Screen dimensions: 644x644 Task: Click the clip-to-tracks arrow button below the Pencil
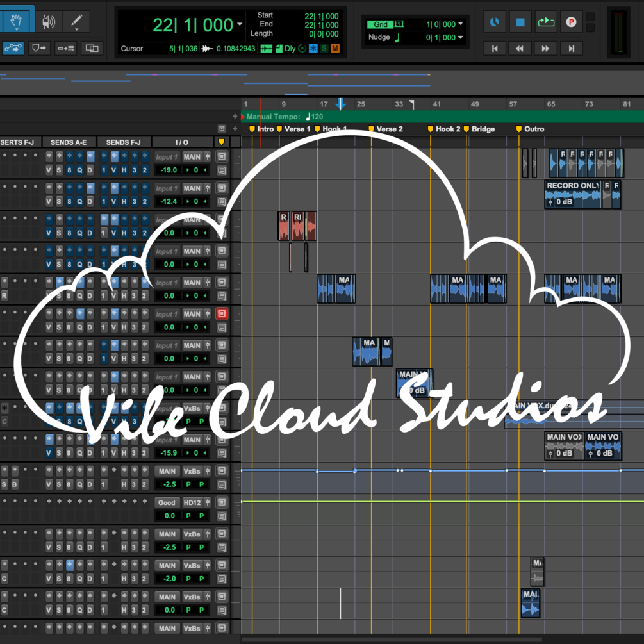click(66, 49)
